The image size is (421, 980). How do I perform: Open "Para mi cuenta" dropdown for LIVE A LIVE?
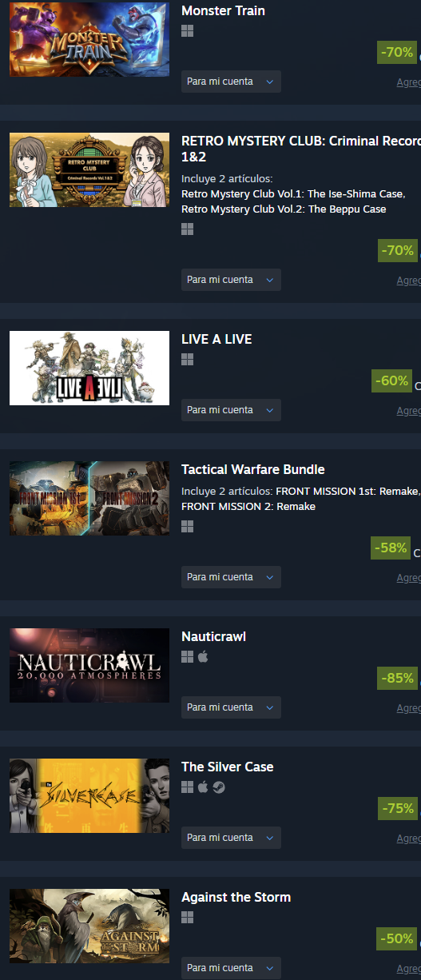point(231,410)
